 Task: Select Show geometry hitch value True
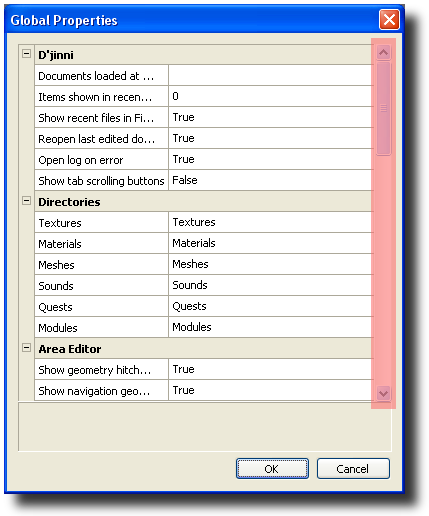(271, 369)
